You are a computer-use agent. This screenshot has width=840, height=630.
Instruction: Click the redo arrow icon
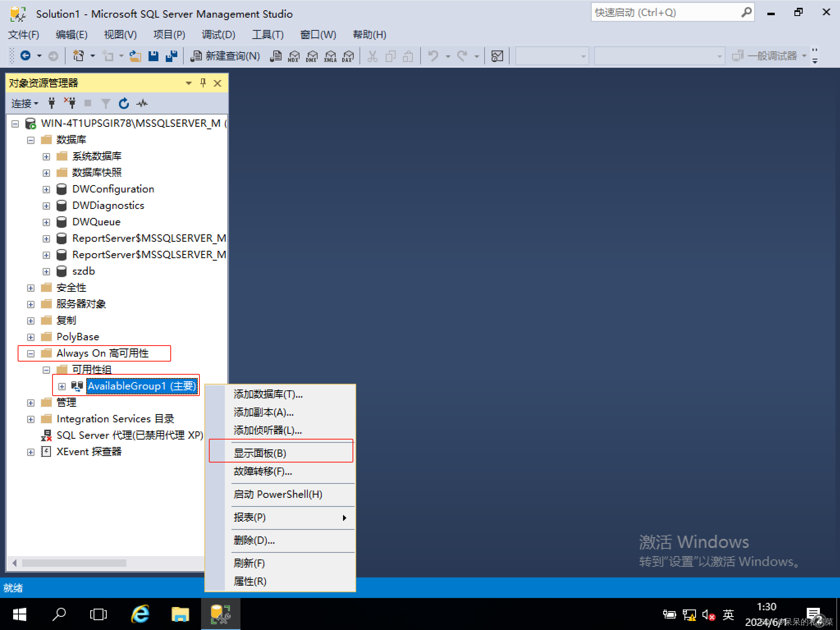point(462,56)
